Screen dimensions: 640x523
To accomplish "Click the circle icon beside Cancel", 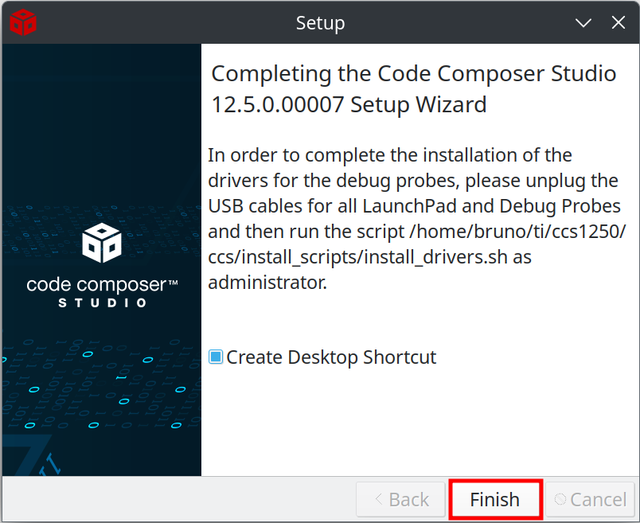I will point(560,499).
